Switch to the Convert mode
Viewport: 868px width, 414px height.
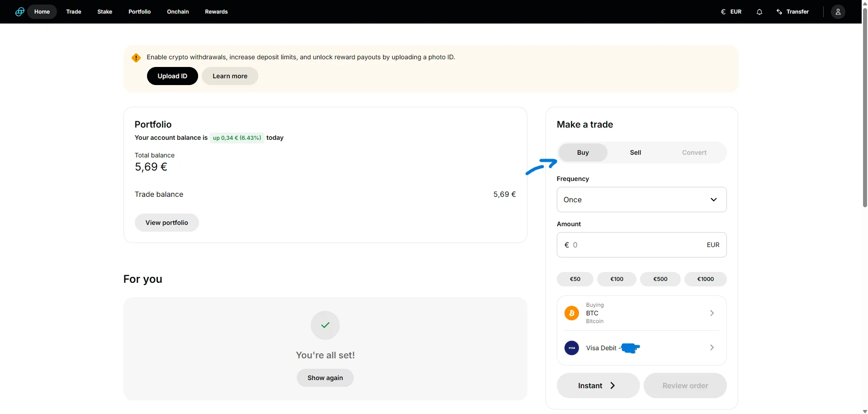pos(694,152)
